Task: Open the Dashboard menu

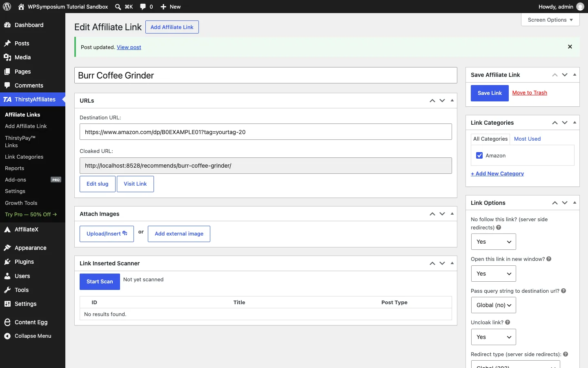Action: 33,25
